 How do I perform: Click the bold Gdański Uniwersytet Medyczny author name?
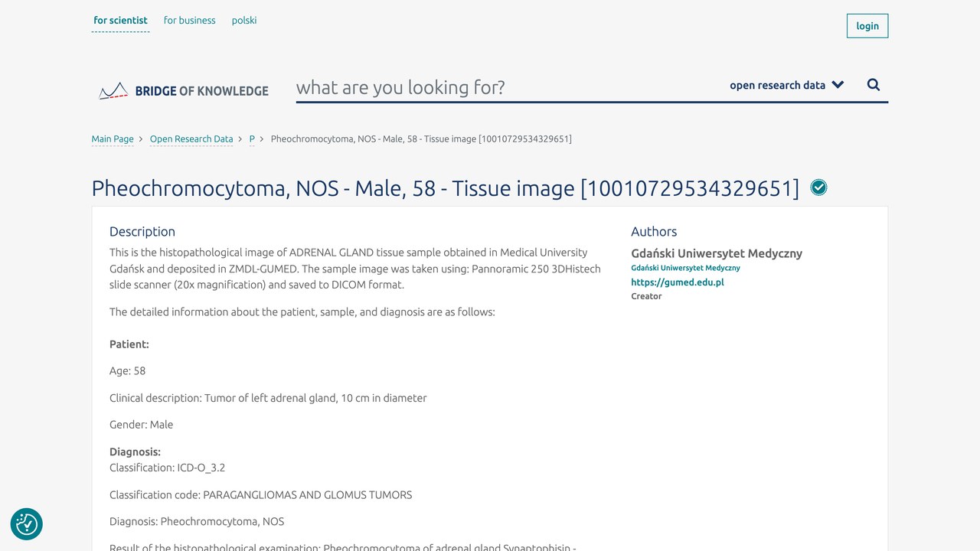point(717,253)
